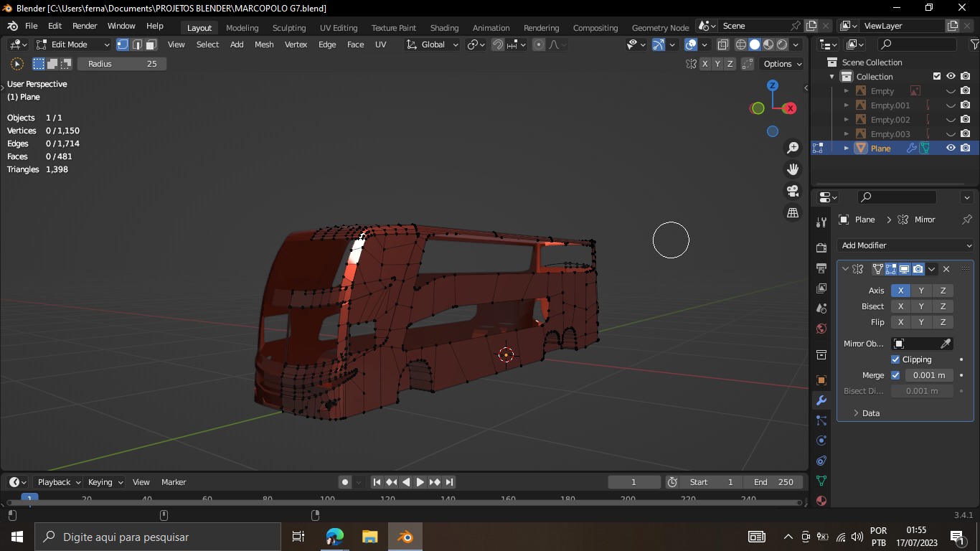Enable Y axis in Mirror modifier
Image resolution: width=980 pixels, height=551 pixels.
click(x=921, y=291)
